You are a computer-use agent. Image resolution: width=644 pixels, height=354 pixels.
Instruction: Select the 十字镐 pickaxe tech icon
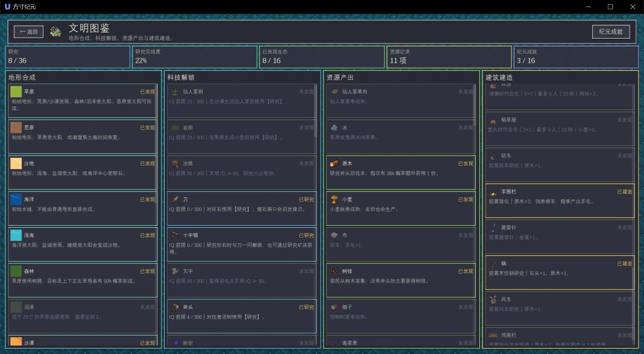175,235
